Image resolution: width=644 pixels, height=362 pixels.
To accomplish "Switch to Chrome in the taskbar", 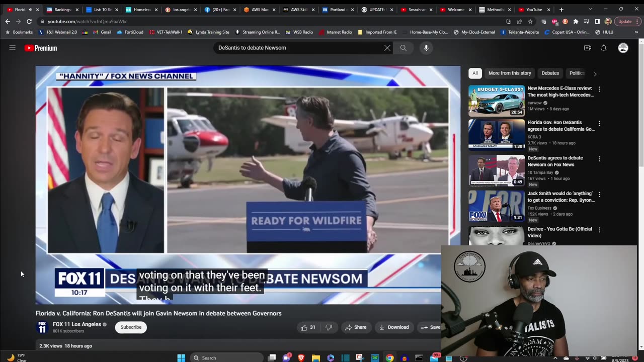I will [x=389, y=358].
